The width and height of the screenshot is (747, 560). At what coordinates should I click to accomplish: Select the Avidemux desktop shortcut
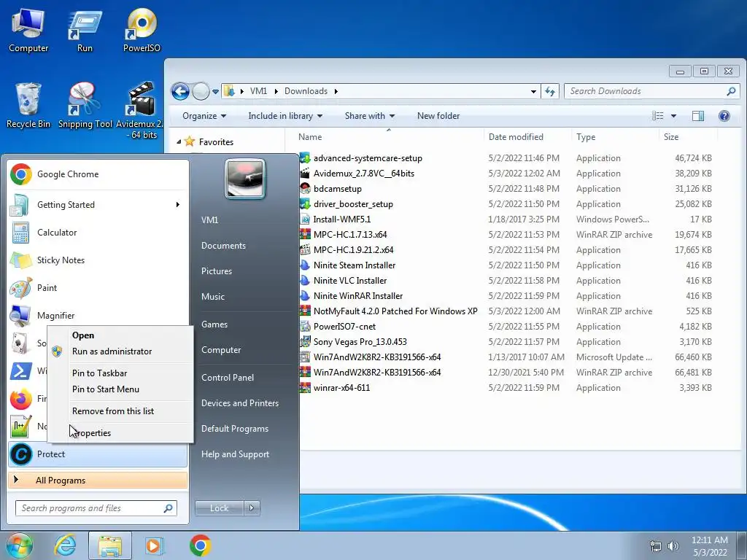pos(142,111)
